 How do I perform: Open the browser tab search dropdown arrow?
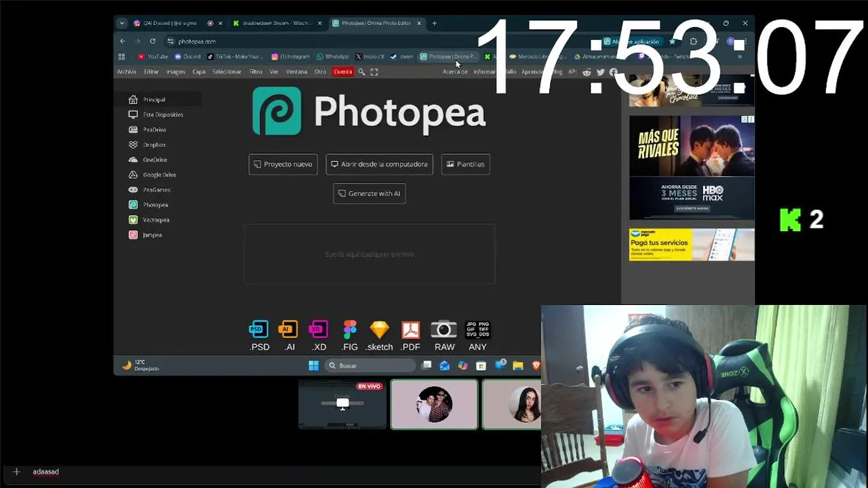click(x=122, y=23)
